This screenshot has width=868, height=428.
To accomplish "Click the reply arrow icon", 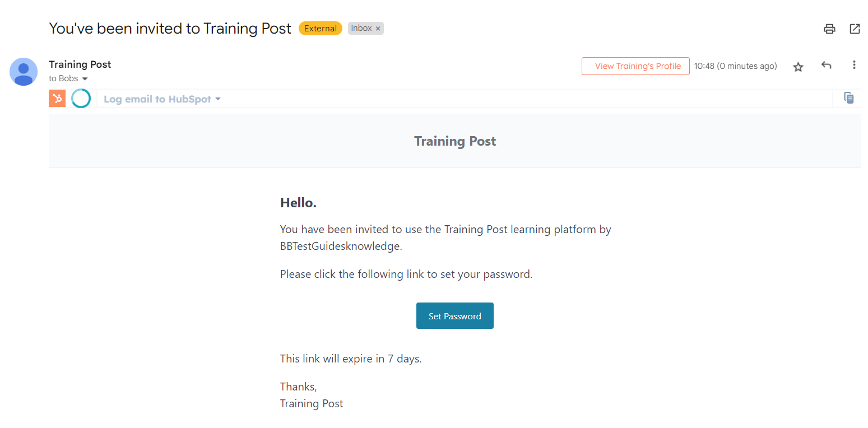I will click(x=826, y=66).
